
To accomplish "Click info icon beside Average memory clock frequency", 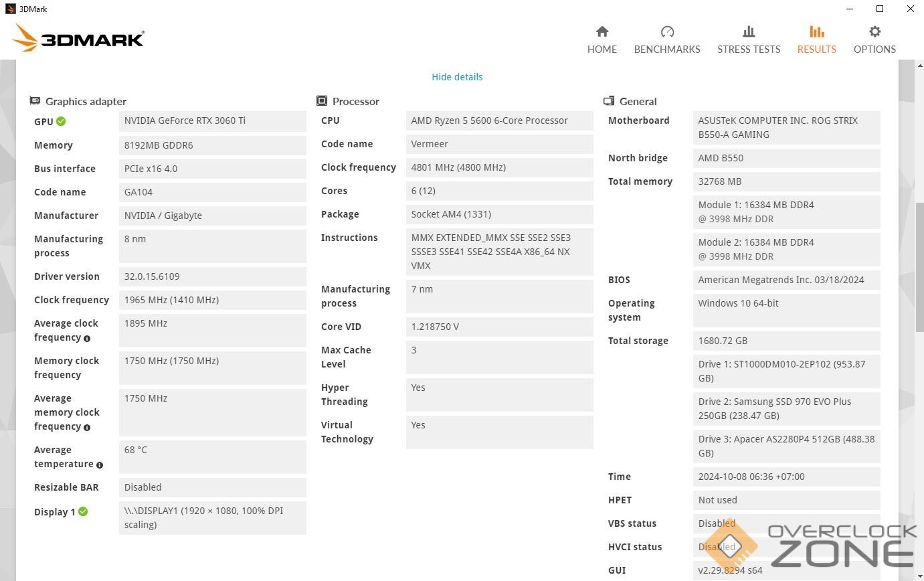I will coord(87,427).
